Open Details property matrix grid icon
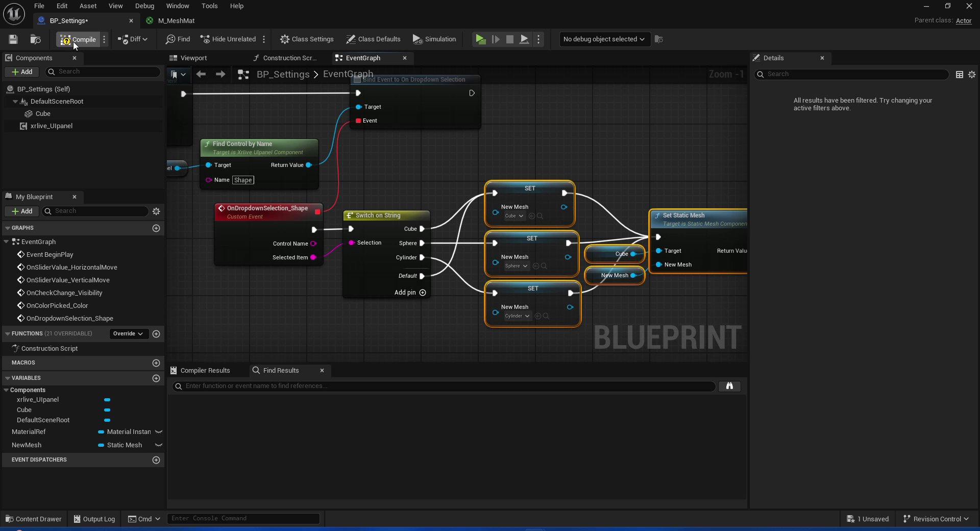 [x=960, y=75]
